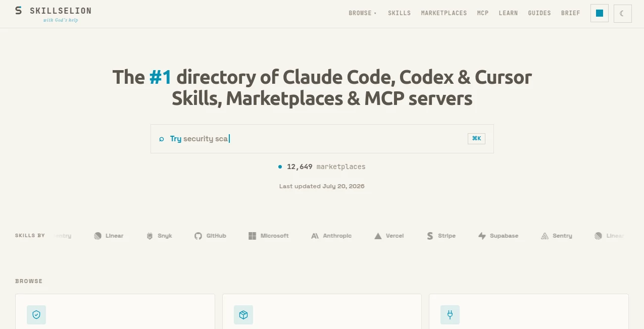
Task: Open the Learn nav item
Action: coord(508,13)
